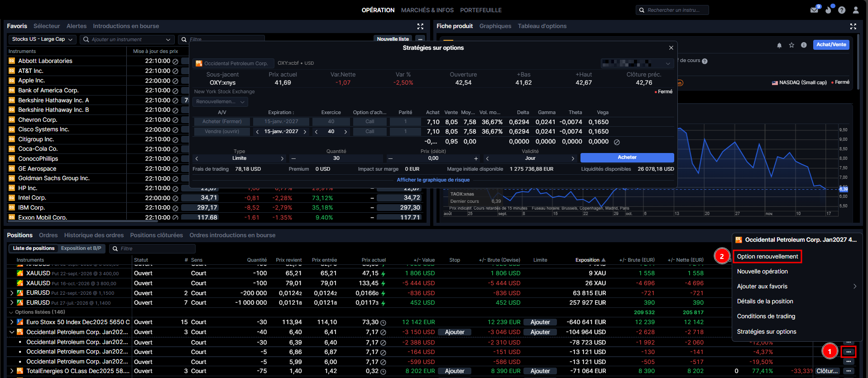This screenshot has width=868, height=378.
Task: Open the Stocks US - Large Cap dropdown
Action: [42, 39]
